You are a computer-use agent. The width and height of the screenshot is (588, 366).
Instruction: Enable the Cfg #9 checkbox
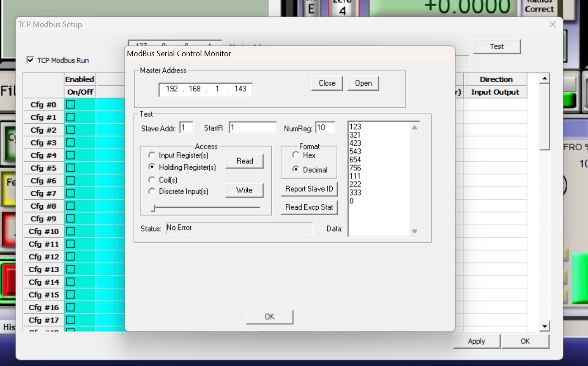click(x=71, y=219)
